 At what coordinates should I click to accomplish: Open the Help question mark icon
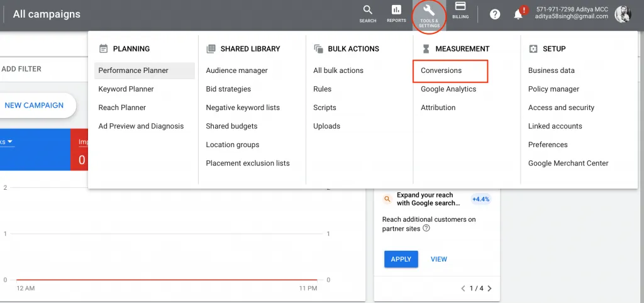point(495,14)
